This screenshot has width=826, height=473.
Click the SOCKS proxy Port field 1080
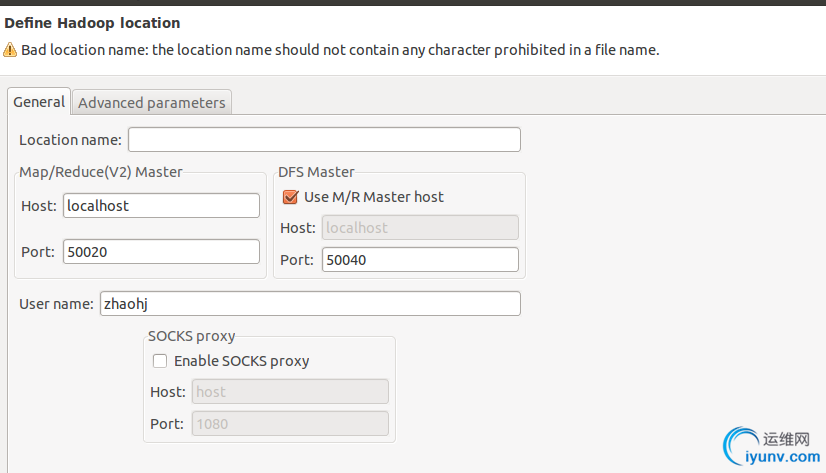[x=290, y=423]
